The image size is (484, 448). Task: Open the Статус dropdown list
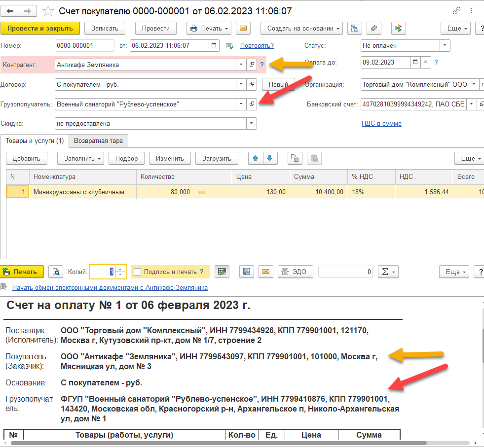click(x=445, y=46)
